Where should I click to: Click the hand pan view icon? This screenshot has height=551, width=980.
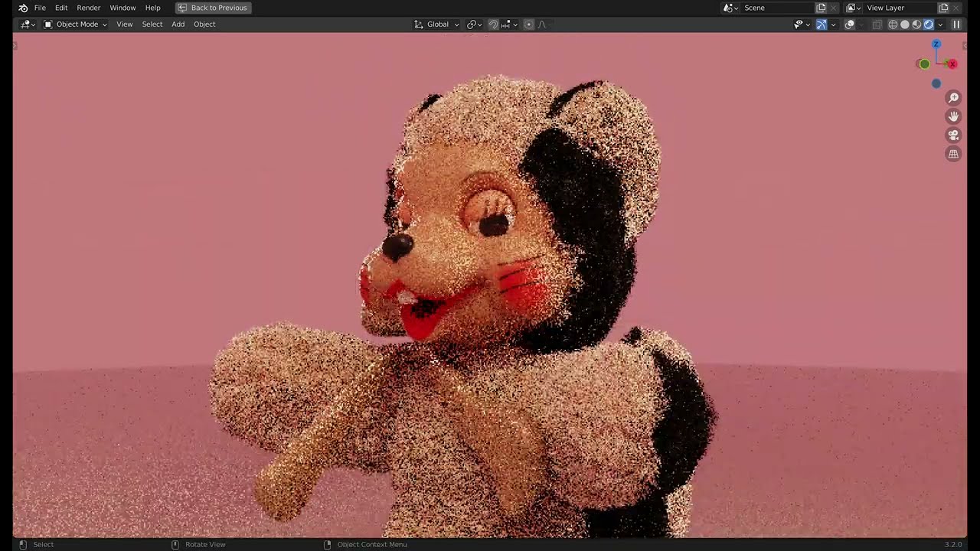953,116
